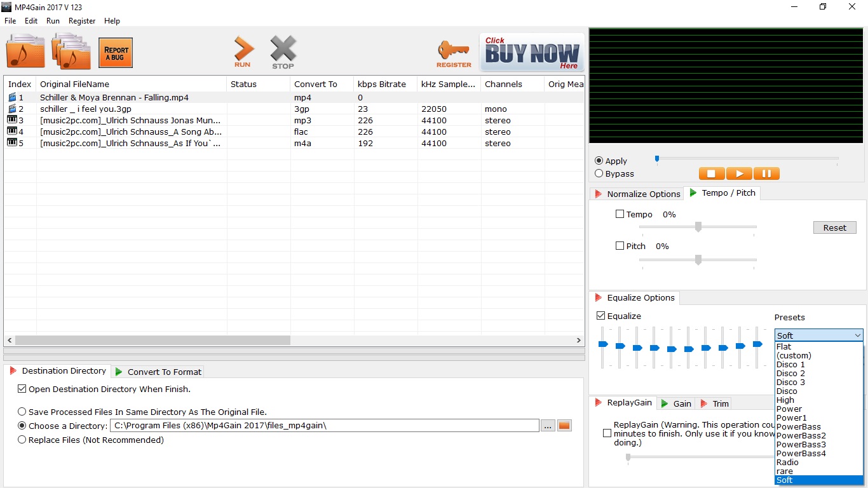Open the Edit menu
This screenshot has height=488, width=868.
tap(31, 21)
